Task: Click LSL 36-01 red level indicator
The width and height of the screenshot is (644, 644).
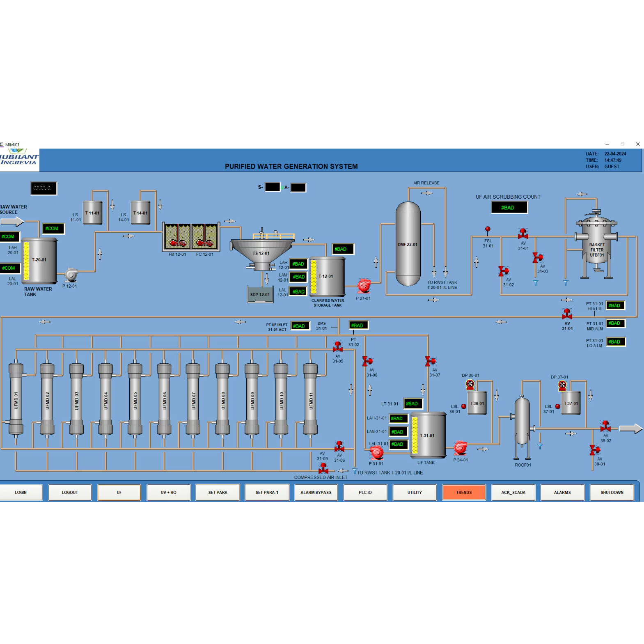Action: click(464, 406)
